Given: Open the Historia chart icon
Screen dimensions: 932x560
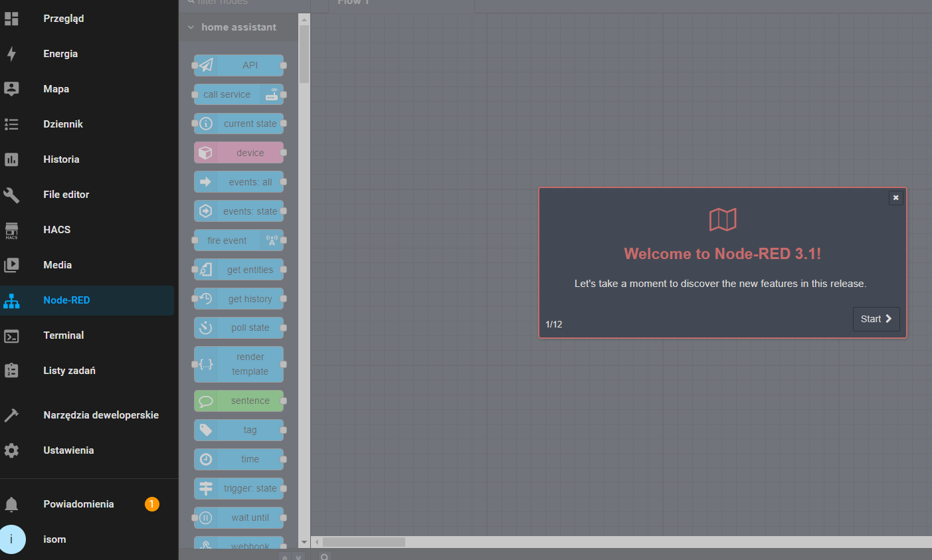Looking at the screenshot, I should pos(11,159).
